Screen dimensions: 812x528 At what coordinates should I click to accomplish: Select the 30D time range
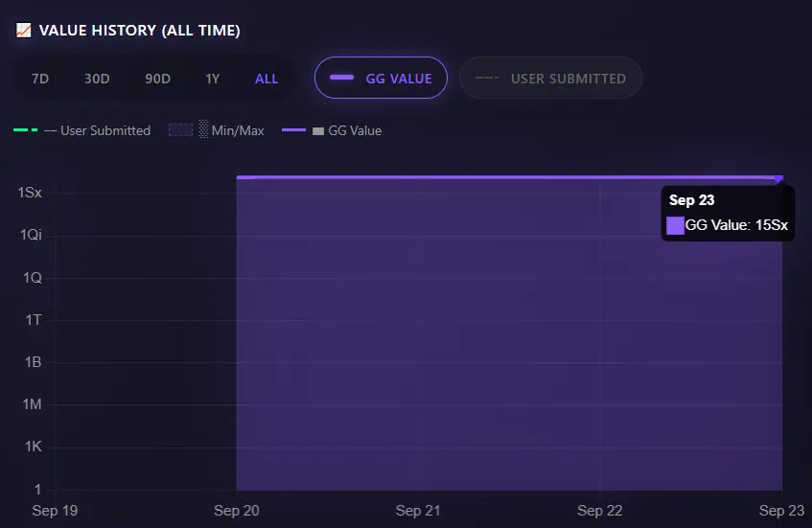tap(97, 79)
